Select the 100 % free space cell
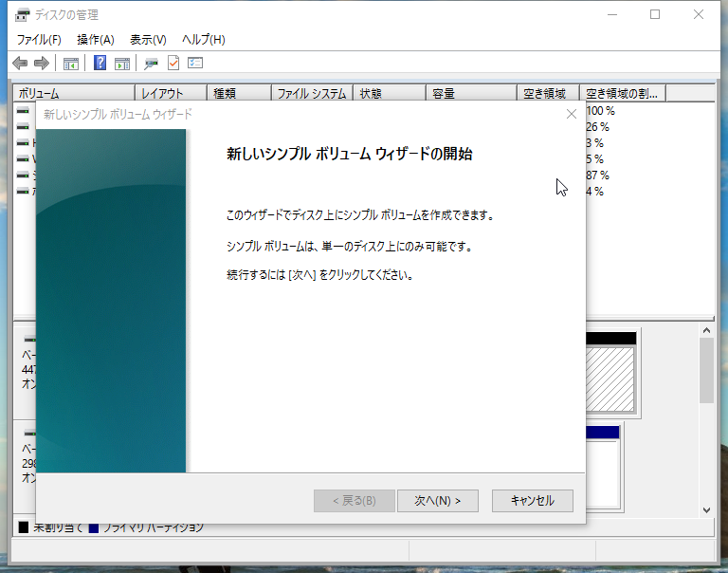Viewport: 728px width, 573px height. (600, 111)
